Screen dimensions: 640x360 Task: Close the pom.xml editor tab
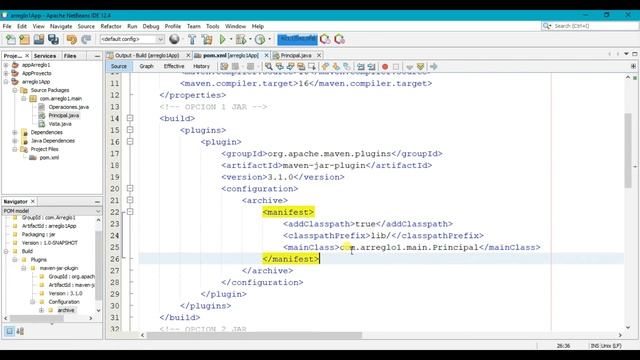(267, 55)
